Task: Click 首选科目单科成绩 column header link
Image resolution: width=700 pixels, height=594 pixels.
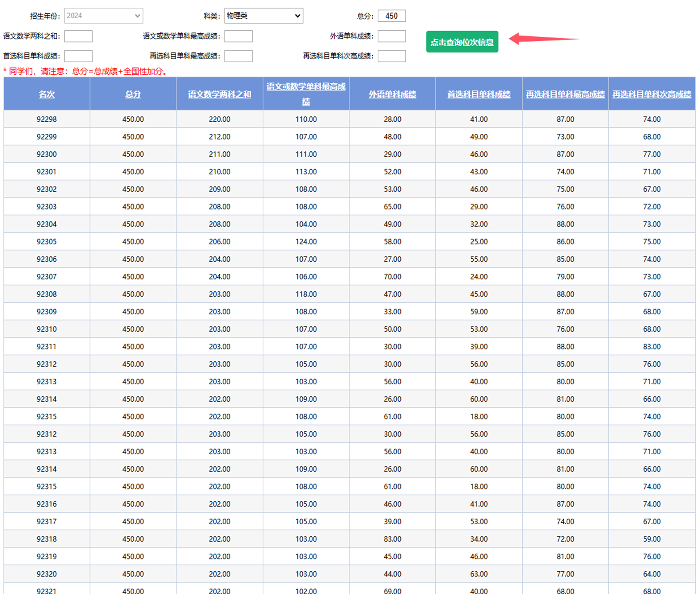Action: (x=479, y=94)
